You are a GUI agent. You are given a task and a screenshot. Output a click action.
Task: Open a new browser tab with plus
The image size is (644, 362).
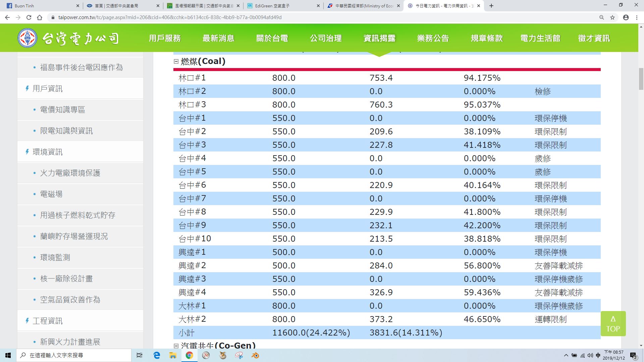coord(491,6)
